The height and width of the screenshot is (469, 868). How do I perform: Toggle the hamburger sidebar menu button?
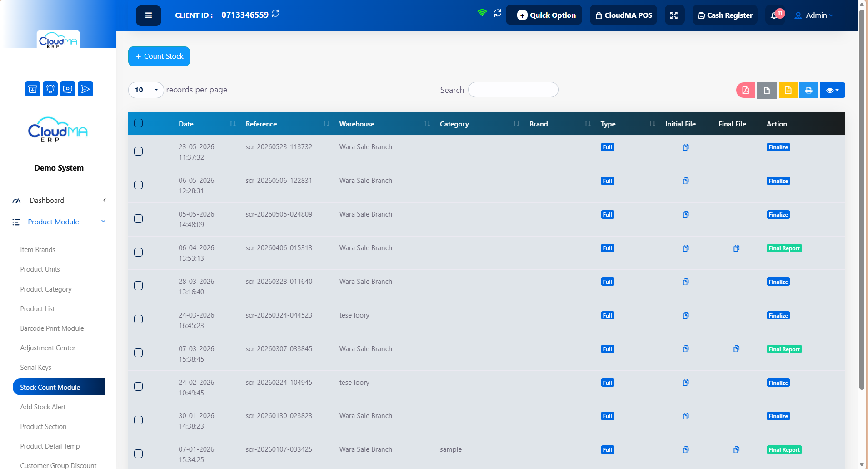[148, 15]
